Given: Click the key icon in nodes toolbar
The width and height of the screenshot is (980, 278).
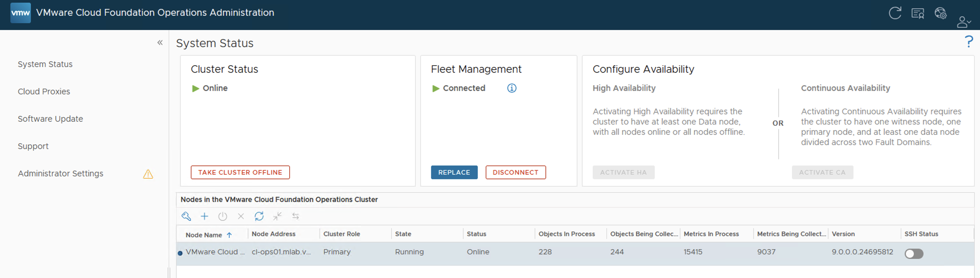Looking at the screenshot, I should tap(186, 216).
